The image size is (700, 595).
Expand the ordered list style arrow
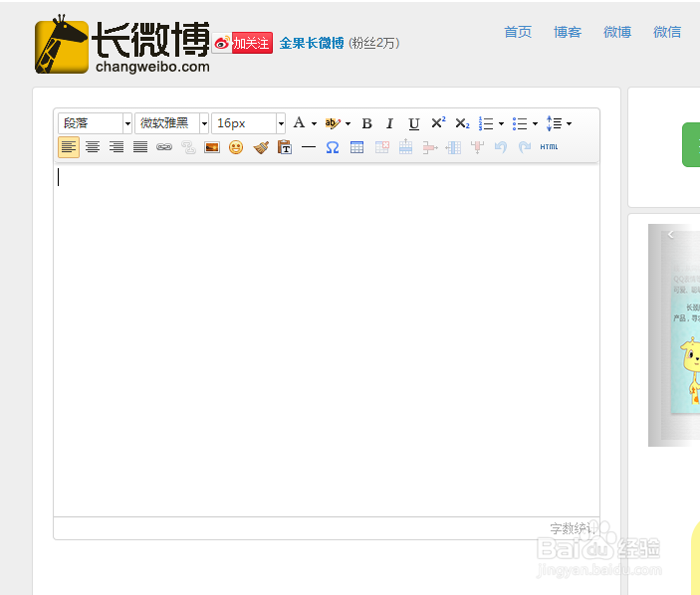point(501,123)
